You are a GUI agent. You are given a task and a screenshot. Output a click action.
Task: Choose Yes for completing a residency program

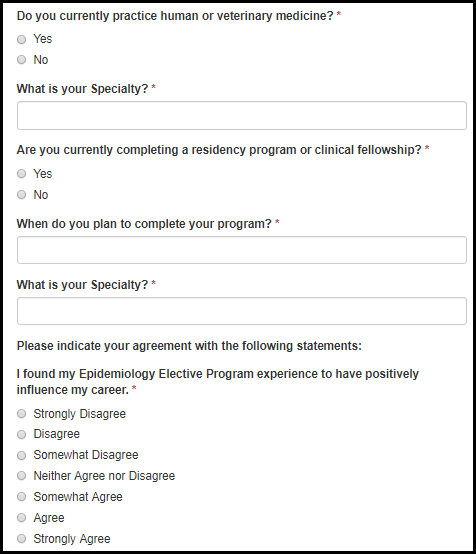[x=22, y=173]
